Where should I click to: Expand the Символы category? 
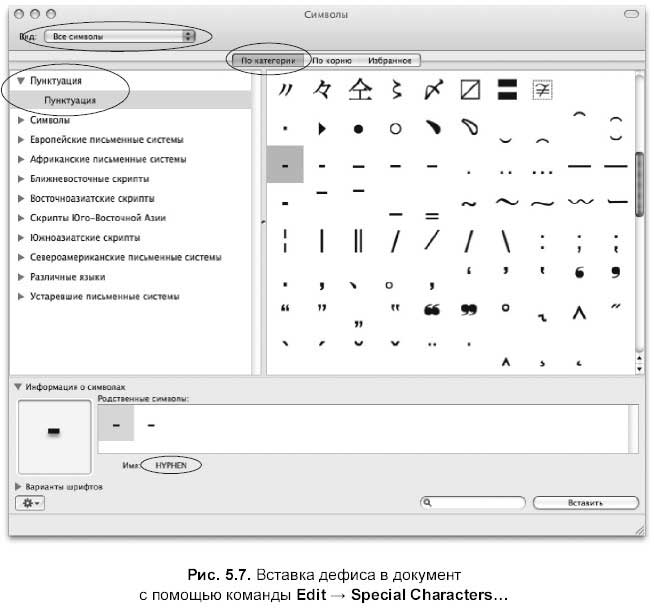[20, 120]
